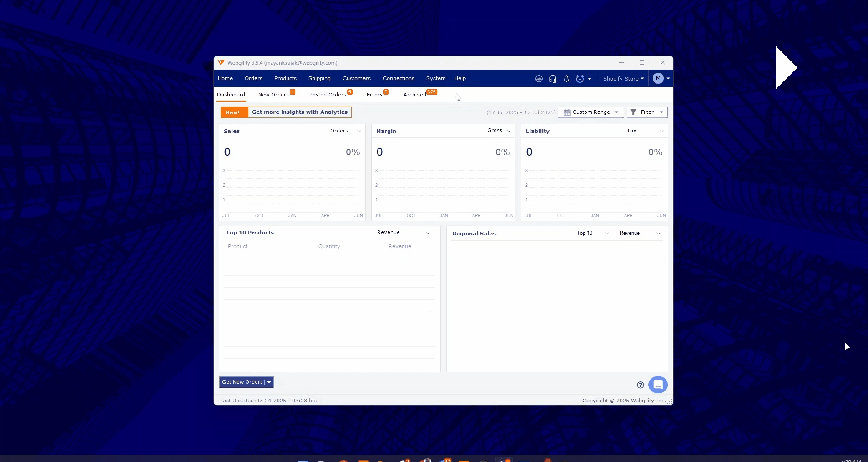Open the Products menu
Screen dimensions: 868x462
(x=285, y=78)
